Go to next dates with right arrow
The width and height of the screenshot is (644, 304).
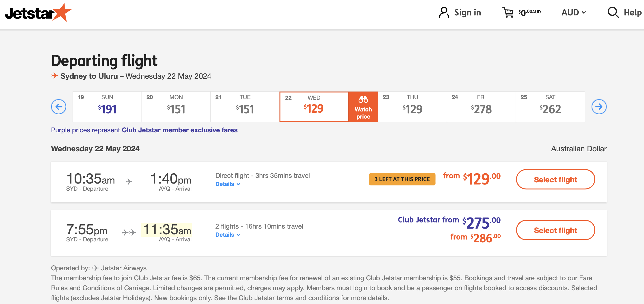pyautogui.click(x=599, y=107)
